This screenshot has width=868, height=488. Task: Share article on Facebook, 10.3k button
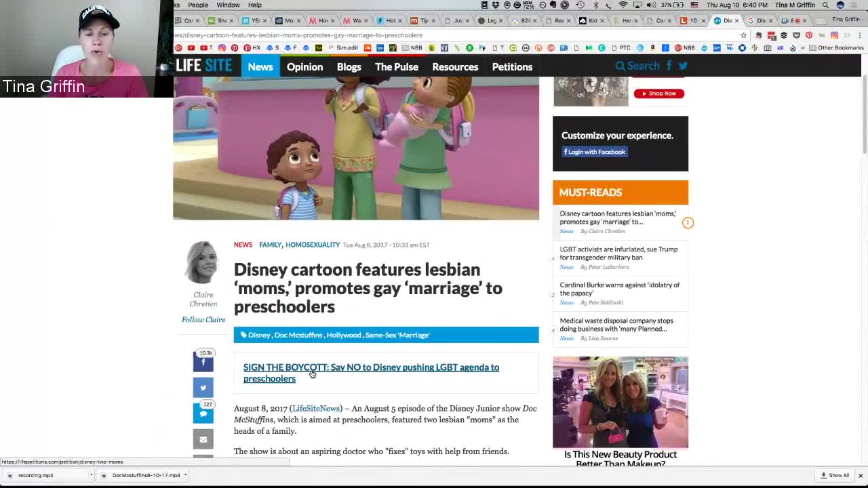203,361
